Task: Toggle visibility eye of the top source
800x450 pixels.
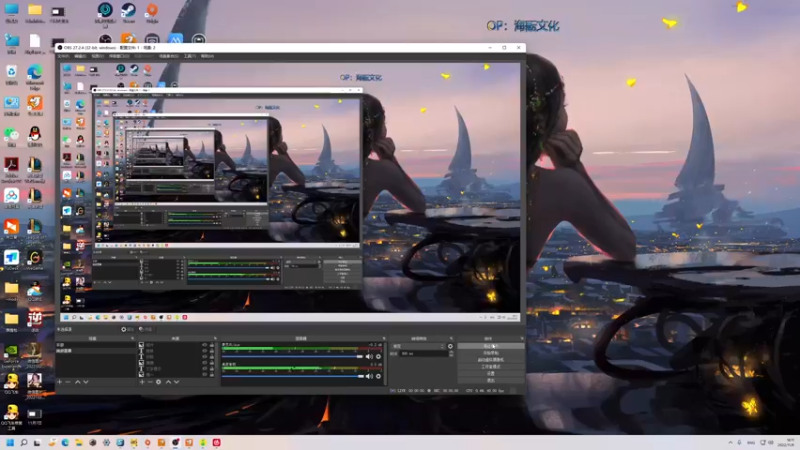Action: [x=205, y=345]
